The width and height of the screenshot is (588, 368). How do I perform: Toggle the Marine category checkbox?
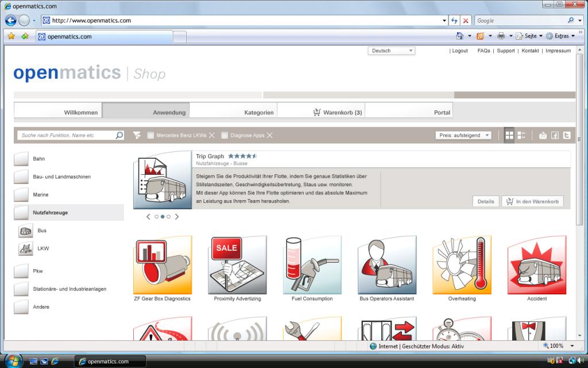point(21,194)
